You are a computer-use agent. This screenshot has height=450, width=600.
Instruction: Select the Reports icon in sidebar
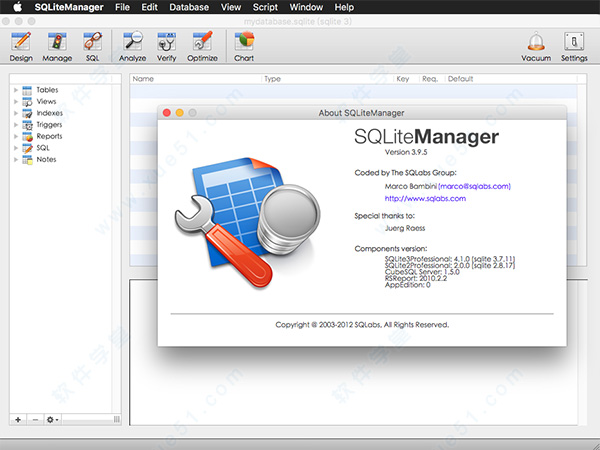click(27, 137)
